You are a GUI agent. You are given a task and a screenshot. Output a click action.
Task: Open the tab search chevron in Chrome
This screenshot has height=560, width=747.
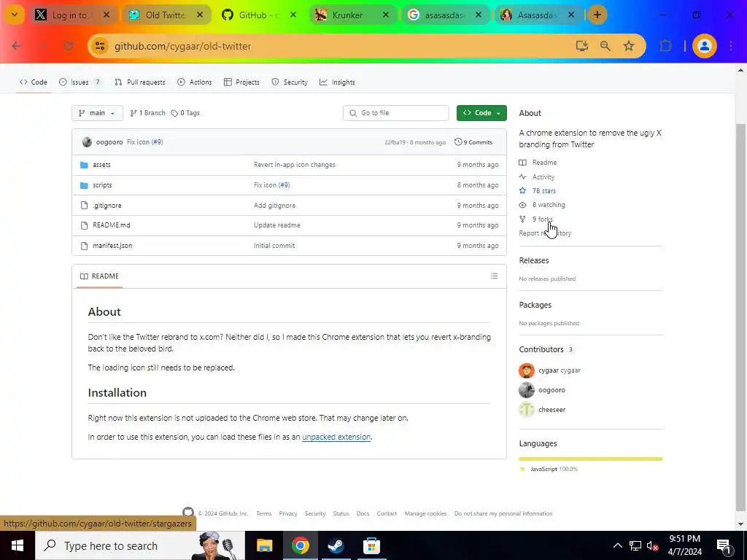pos(15,15)
